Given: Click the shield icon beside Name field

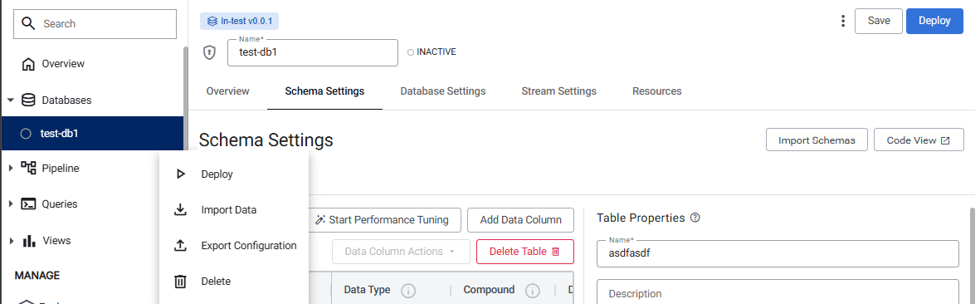Looking at the screenshot, I should [x=209, y=52].
